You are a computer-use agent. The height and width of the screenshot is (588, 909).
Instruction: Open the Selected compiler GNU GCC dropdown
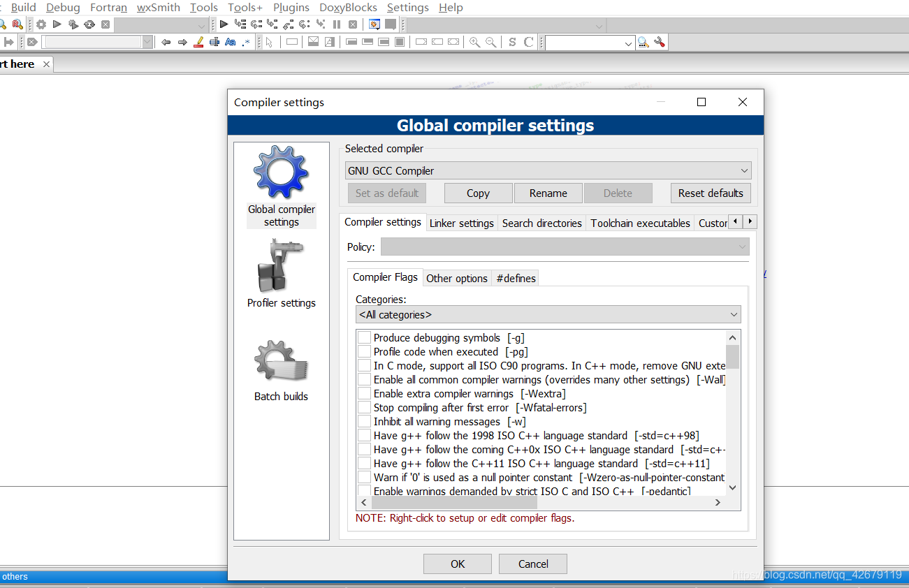pyautogui.click(x=548, y=170)
